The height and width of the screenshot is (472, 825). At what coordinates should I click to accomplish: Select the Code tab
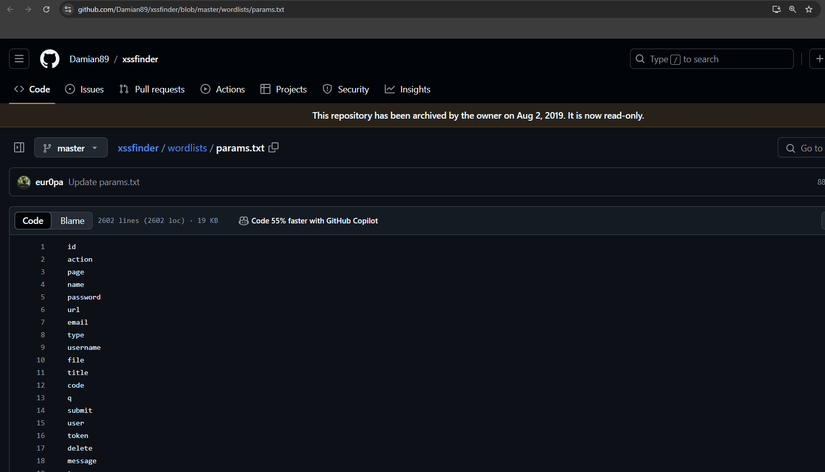coord(32,89)
